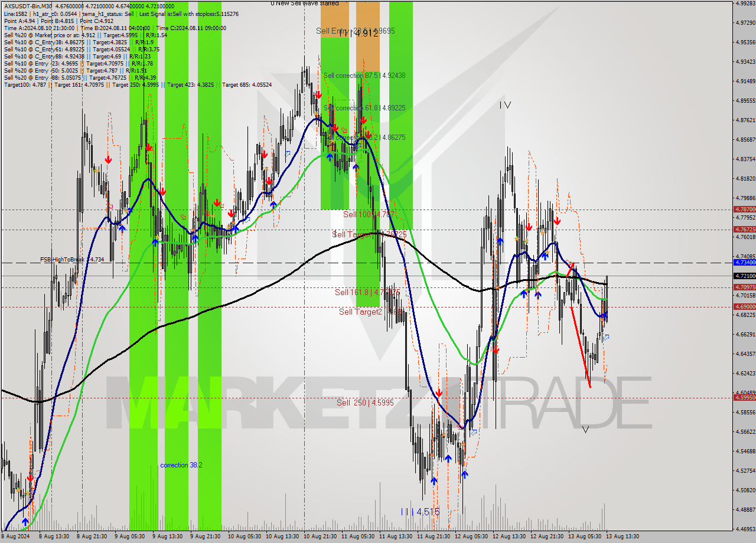Select 'Sell correction 61.8 | 4.89225' label

click(x=364, y=108)
